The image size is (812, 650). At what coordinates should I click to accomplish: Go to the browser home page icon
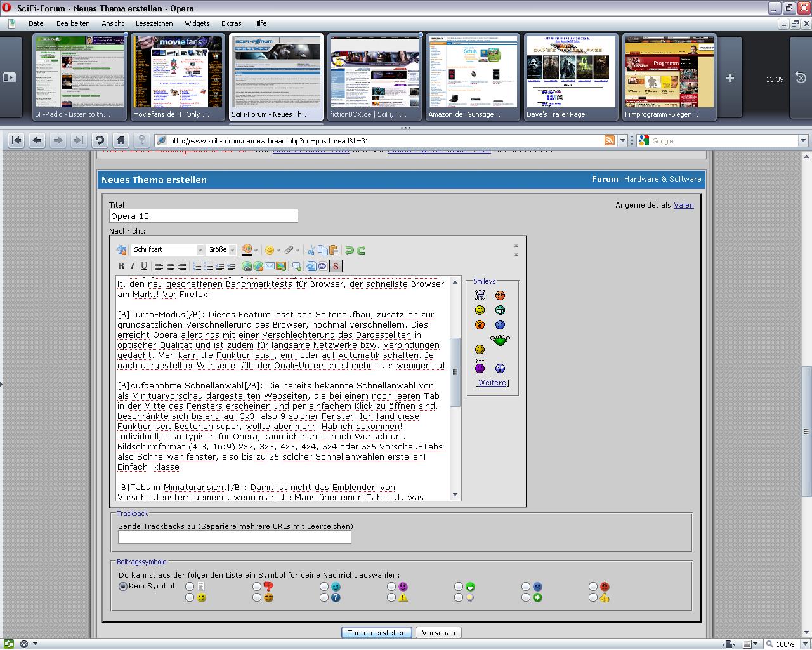coord(121,140)
